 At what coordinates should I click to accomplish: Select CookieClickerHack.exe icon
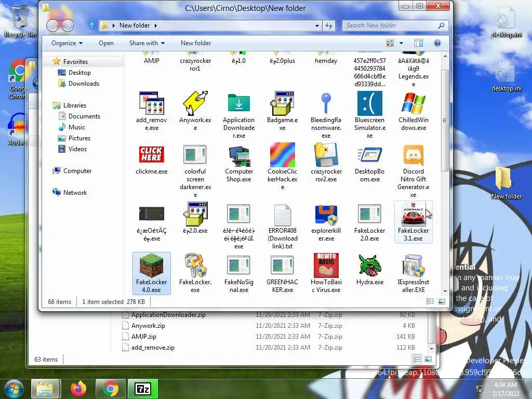click(282, 155)
